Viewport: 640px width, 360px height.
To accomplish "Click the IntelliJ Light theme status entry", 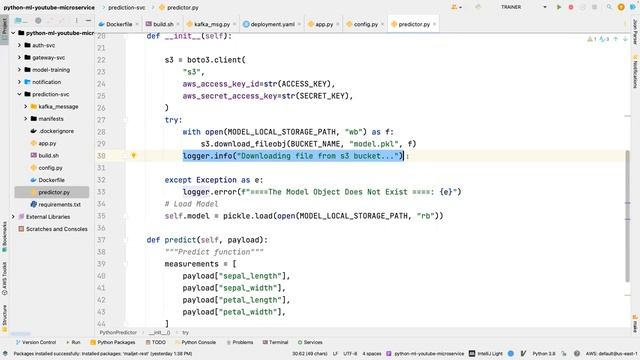I will coord(486,353).
